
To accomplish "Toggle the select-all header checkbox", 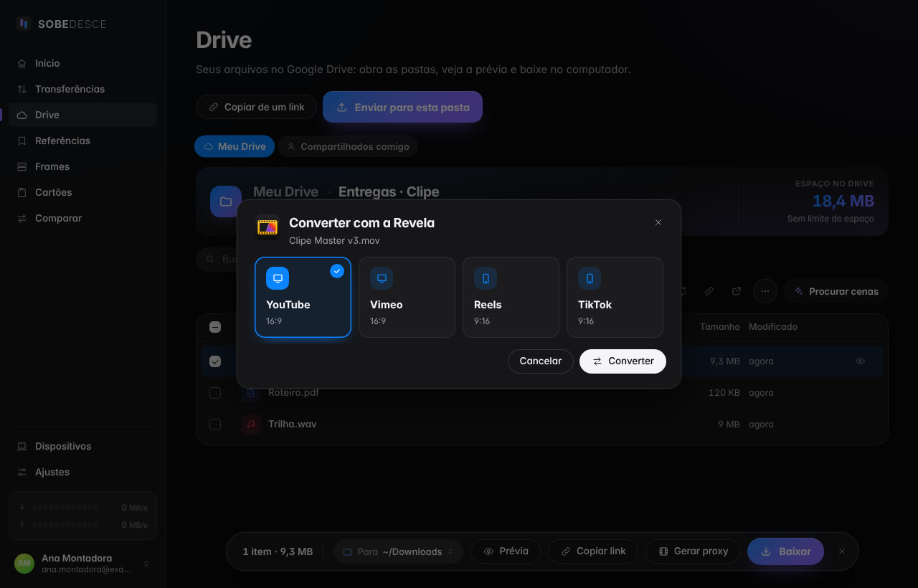I will click(x=215, y=327).
